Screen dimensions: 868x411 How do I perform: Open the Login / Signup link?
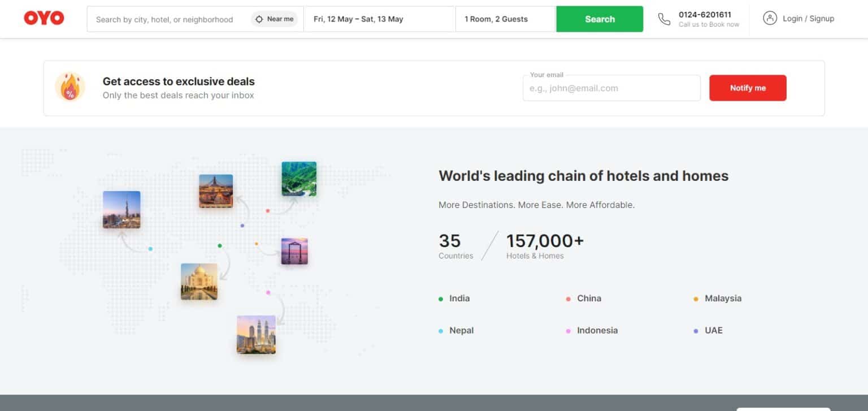[x=808, y=19]
